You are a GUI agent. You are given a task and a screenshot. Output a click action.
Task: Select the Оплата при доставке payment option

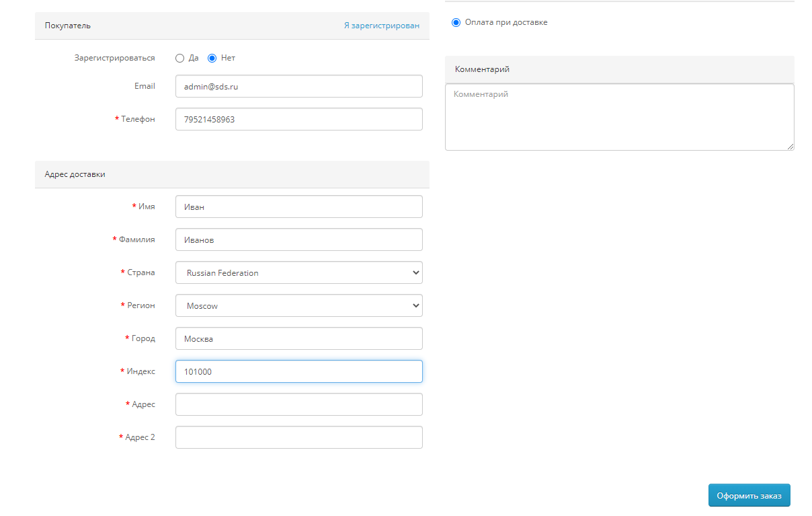click(x=456, y=22)
